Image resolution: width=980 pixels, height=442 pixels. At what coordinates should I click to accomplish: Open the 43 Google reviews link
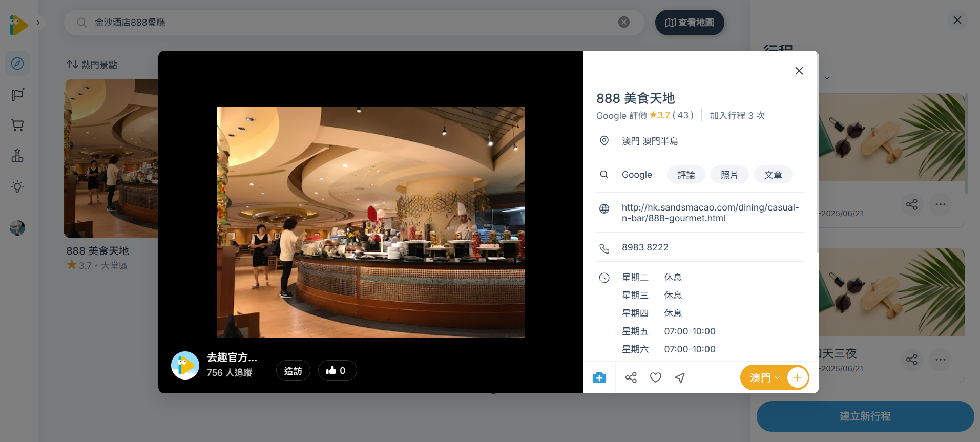click(x=683, y=116)
